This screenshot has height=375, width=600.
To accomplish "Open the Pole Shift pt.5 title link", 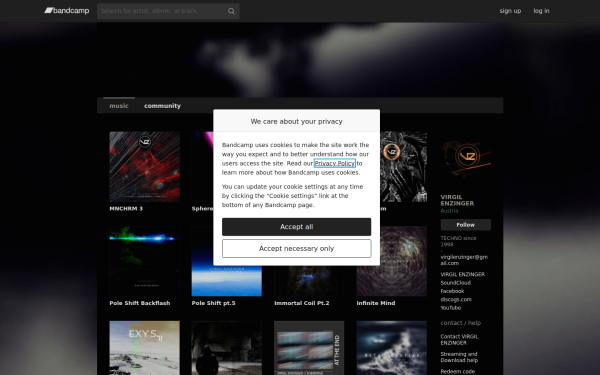I will [214, 303].
